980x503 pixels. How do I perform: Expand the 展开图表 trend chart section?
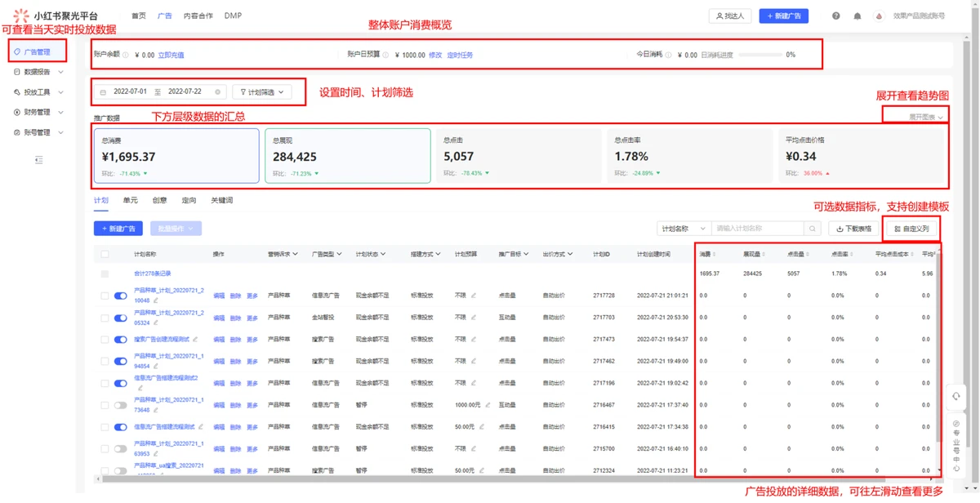click(x=926, y=117)
